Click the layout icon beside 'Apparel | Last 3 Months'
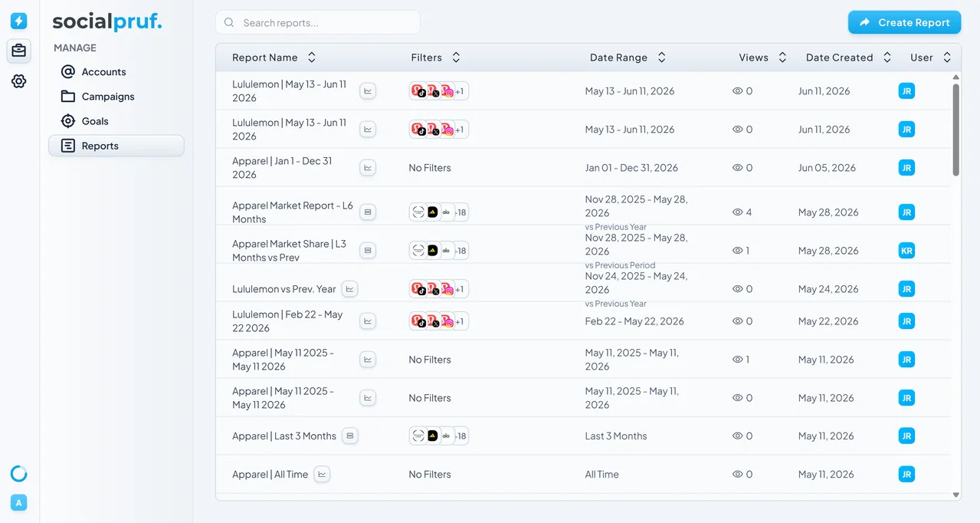The height and width of the screenshot is (523, 980). coord(350,436)
